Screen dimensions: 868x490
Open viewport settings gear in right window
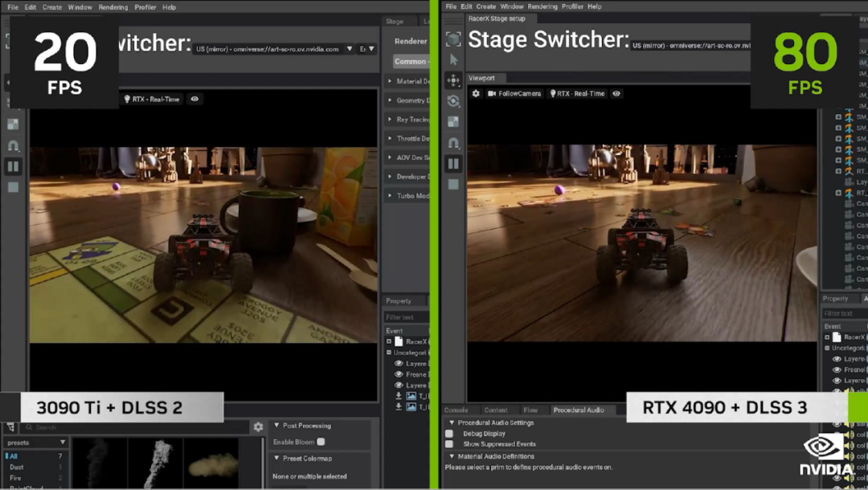tap(476, 93)
